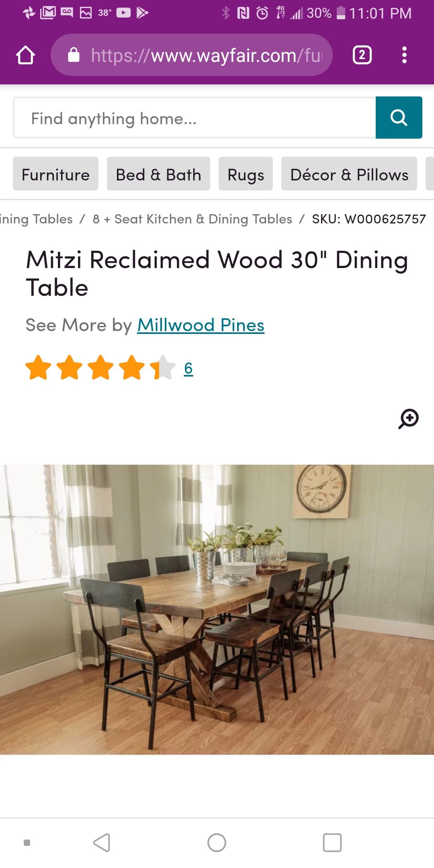Viewport: 434px width, 868px height.
Task: Tap the Dining Tables breadcrumb link
Action: (36, 219)
